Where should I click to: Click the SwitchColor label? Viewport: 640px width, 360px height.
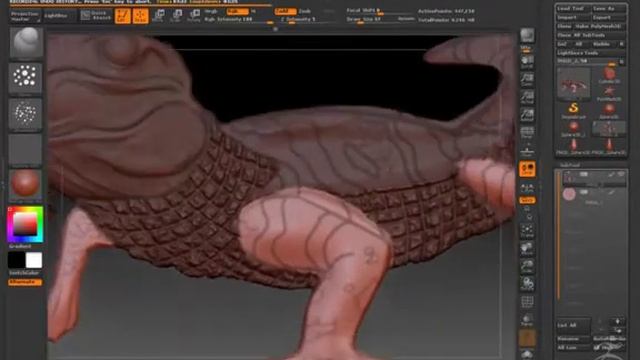[24, 273]
